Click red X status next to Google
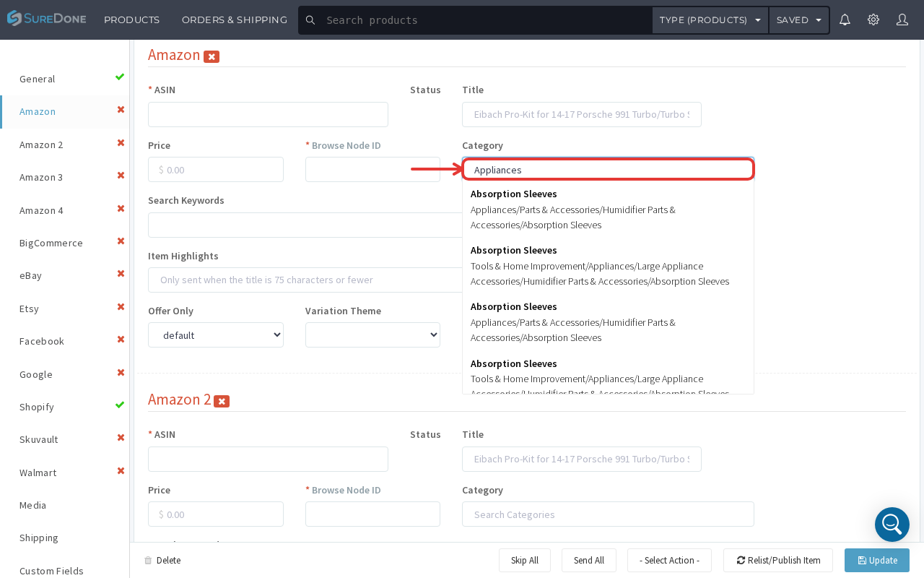The image size is (924, 578). tap(121, 372)
